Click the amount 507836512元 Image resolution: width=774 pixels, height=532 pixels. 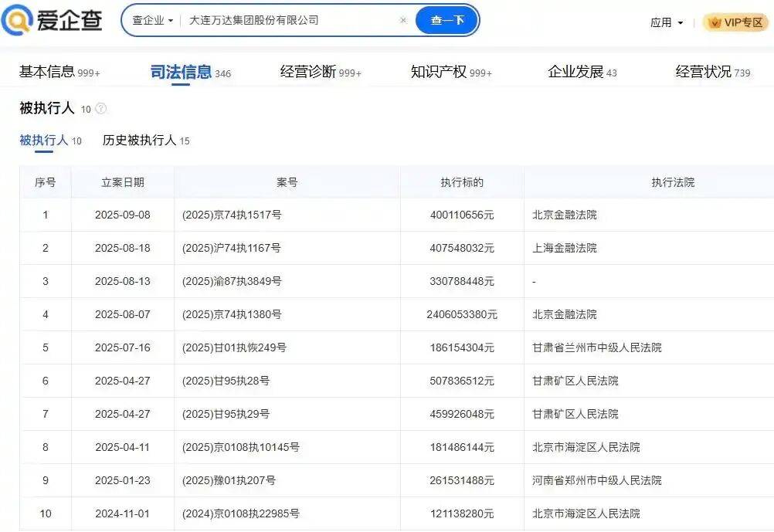tap(462, 381)
